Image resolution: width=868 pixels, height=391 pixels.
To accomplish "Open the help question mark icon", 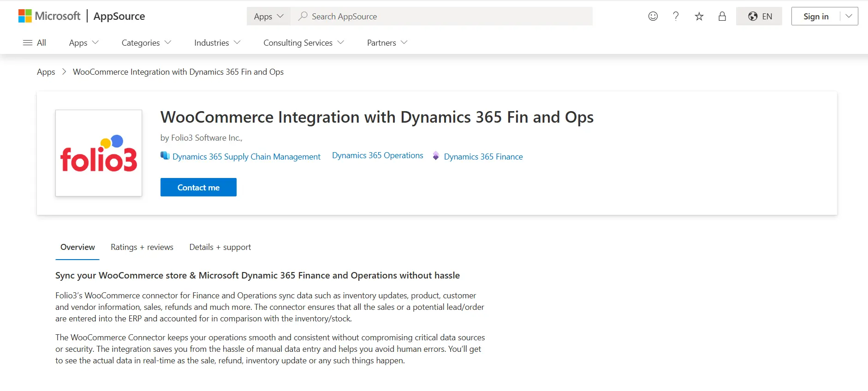I will 676,16.
